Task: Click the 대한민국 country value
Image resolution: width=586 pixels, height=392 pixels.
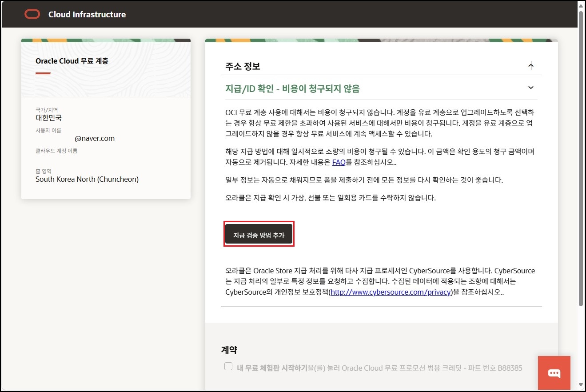Action: tap(48, 118)
